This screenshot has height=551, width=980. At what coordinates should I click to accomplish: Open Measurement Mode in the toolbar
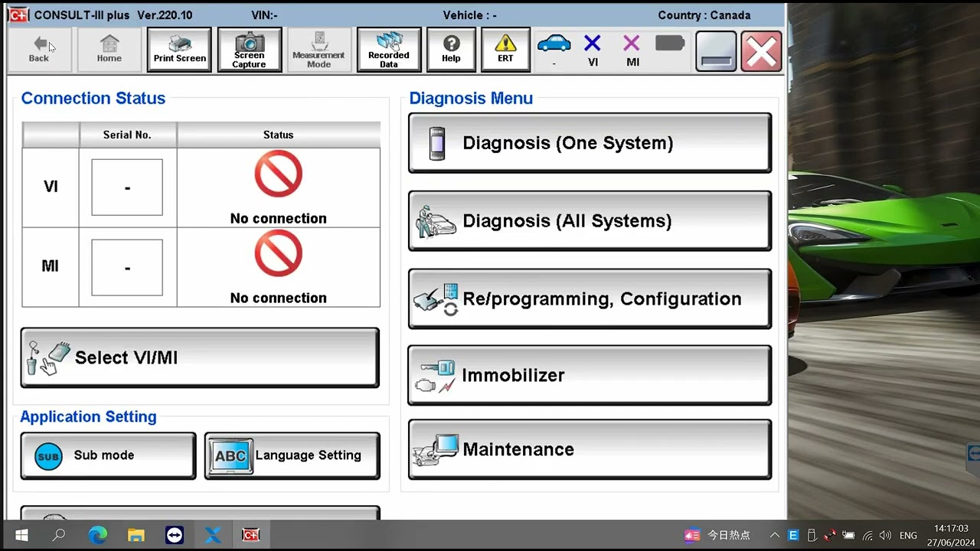point(319,50)
